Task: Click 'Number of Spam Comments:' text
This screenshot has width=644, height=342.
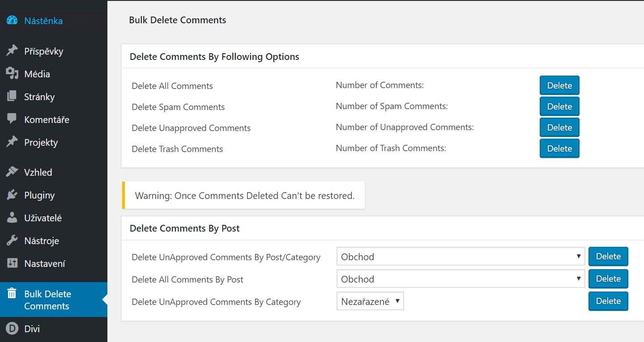Action: coord(392,106)
